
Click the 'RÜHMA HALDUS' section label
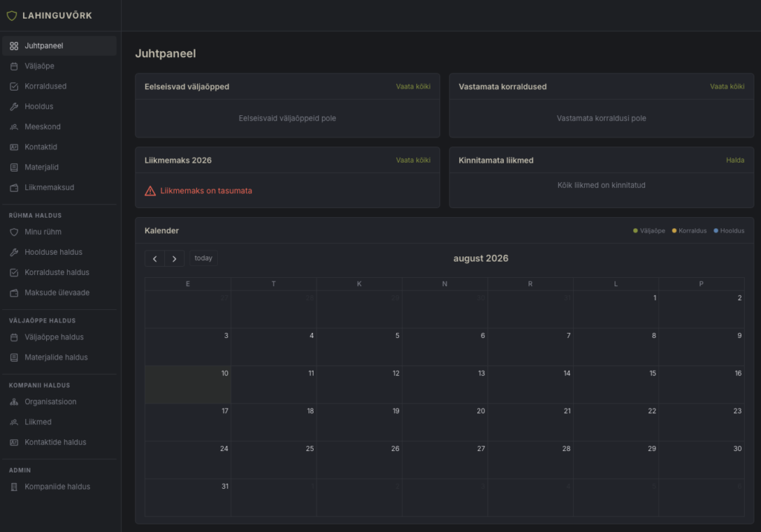pos(36,215)
